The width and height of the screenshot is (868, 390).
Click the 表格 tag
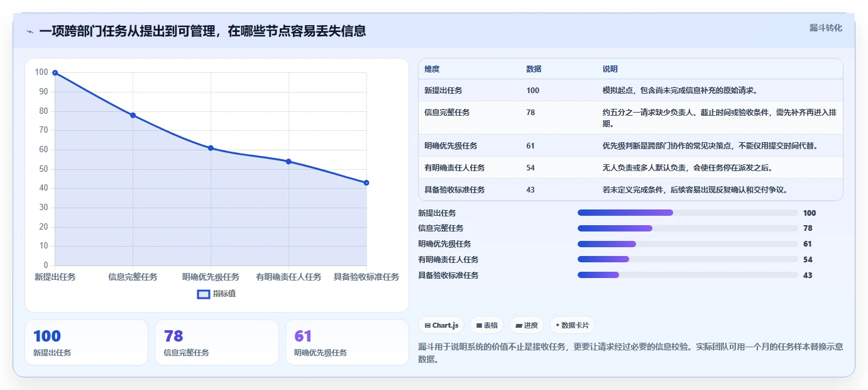(x=487, y=325)
